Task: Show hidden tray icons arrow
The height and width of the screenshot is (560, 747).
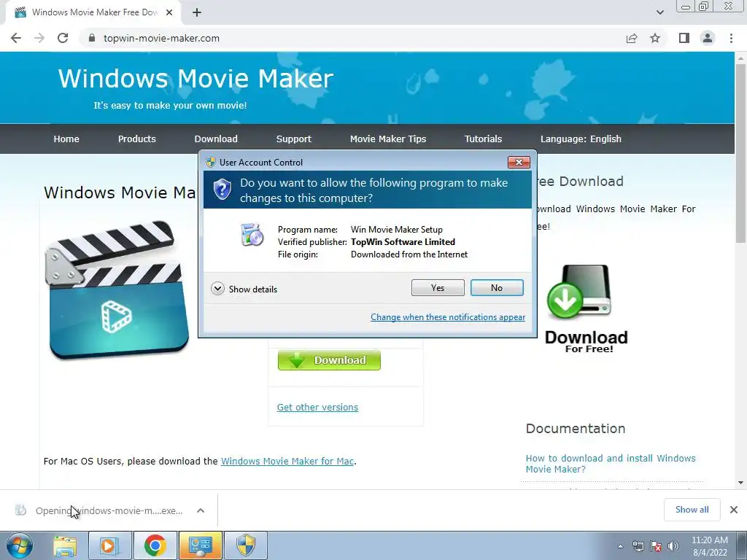Action: point(620,546)
